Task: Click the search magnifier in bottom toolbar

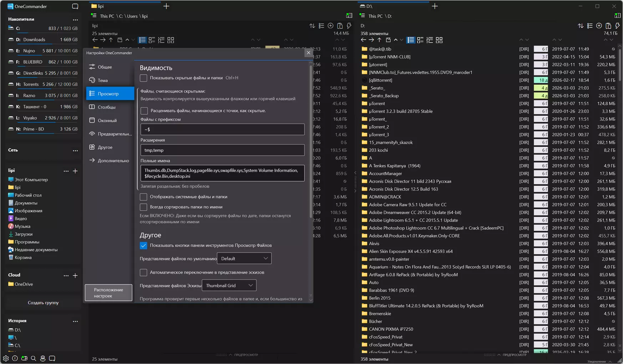Action: pos(34,358)
